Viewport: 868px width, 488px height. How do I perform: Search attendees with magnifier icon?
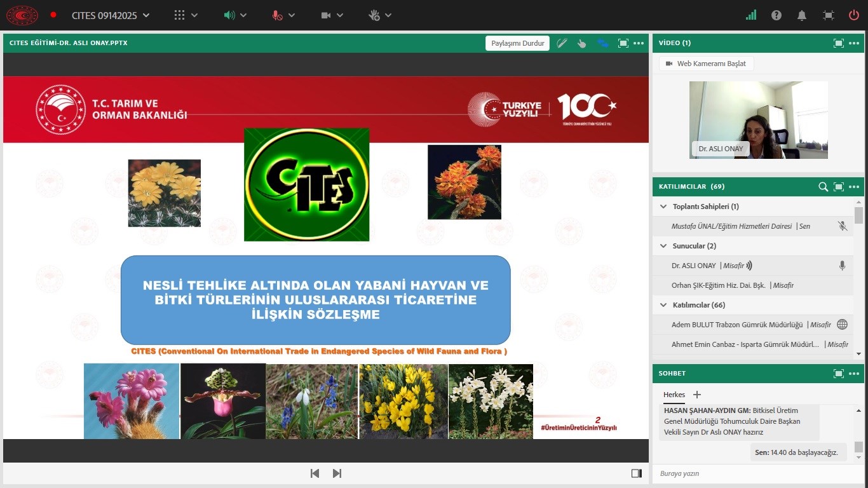pos(823,187)
